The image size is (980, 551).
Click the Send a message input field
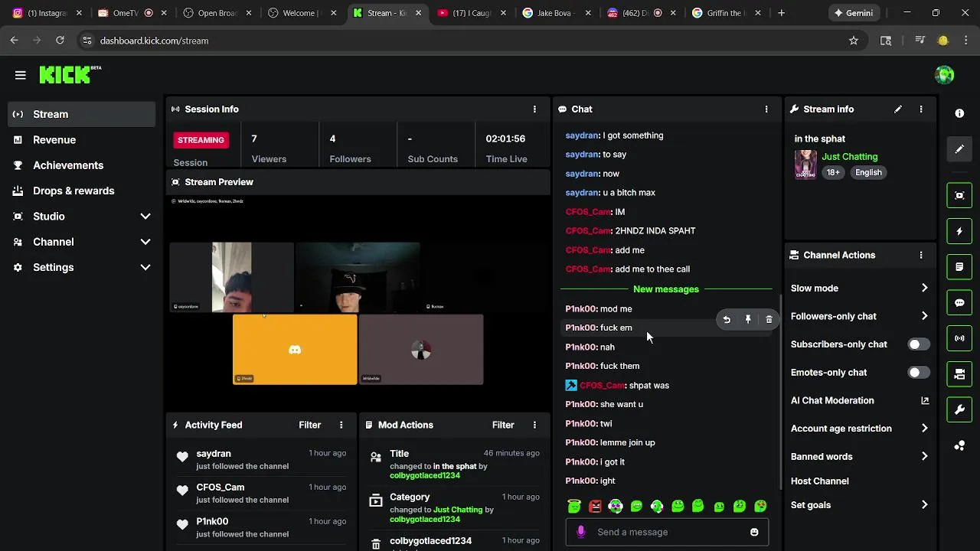667,532
